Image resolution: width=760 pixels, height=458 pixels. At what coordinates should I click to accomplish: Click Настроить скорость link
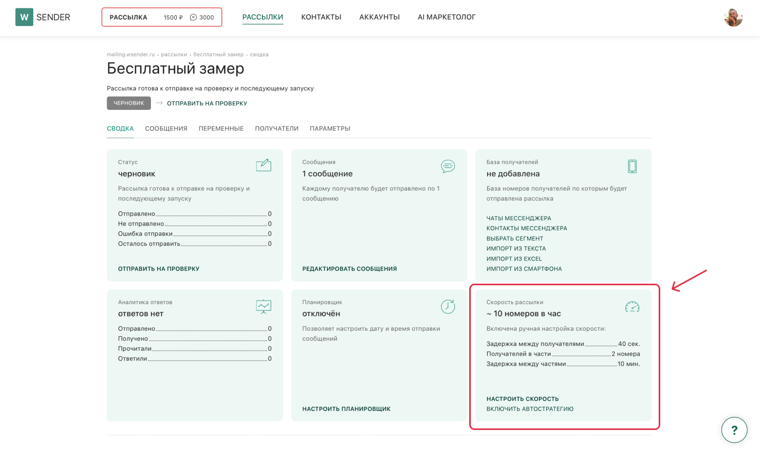pyautogui.click(x=522, y=399)
